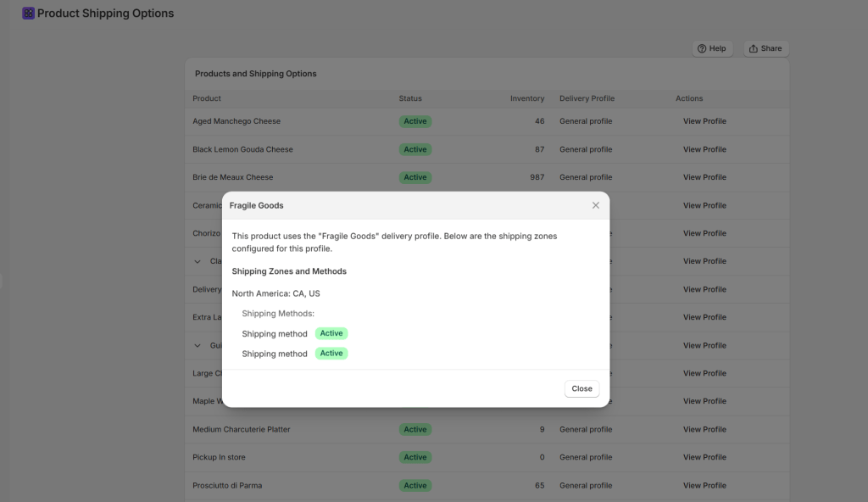The image size is (868, 502).
Task: Open the Help button with question mark
Action: pyautogui.click(x=712, y=48)
